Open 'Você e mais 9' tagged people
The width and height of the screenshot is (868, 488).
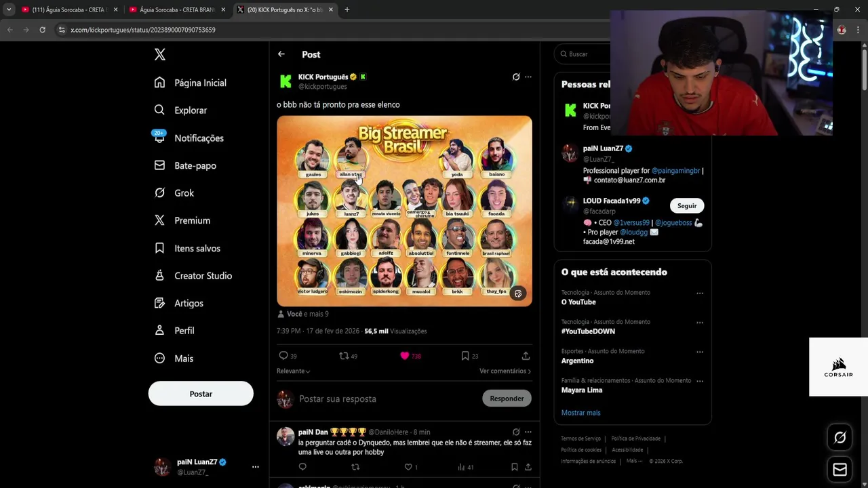303,314
